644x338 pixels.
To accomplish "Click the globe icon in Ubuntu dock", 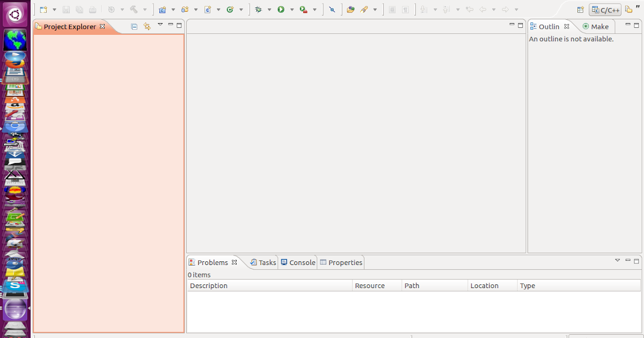I will point(15,40).
